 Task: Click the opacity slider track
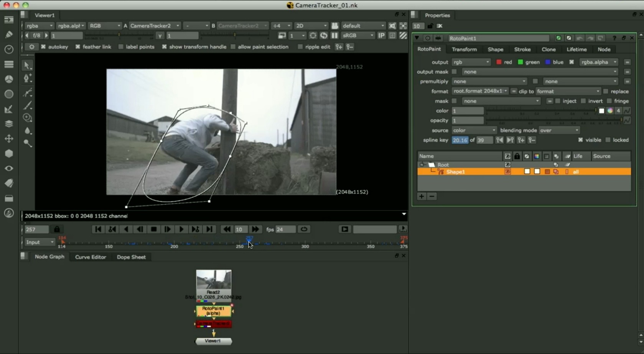552,120
